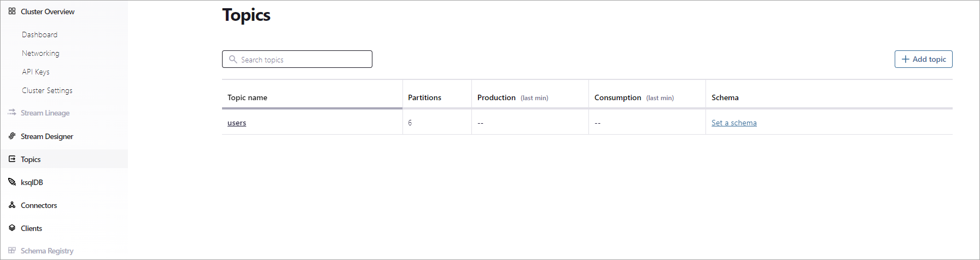
Task: Click the Stream Designer icon
Action: tap(12, 136)
